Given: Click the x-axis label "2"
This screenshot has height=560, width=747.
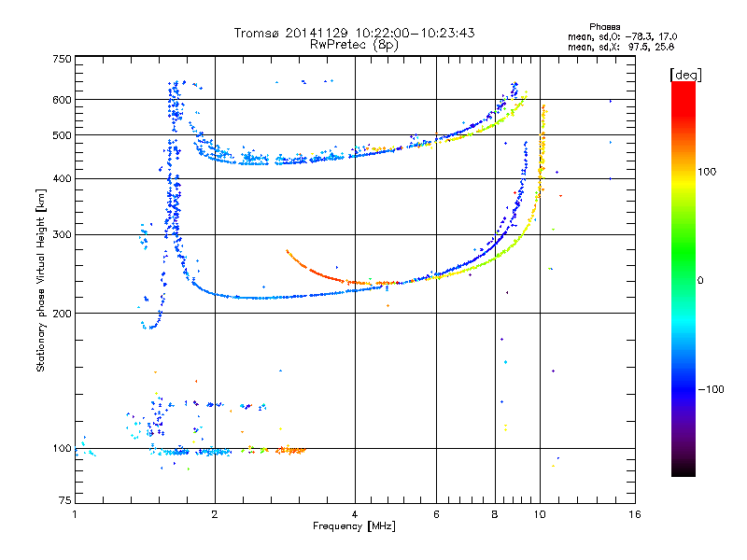Looking at the screenshot, I should (x=215, y=514).
